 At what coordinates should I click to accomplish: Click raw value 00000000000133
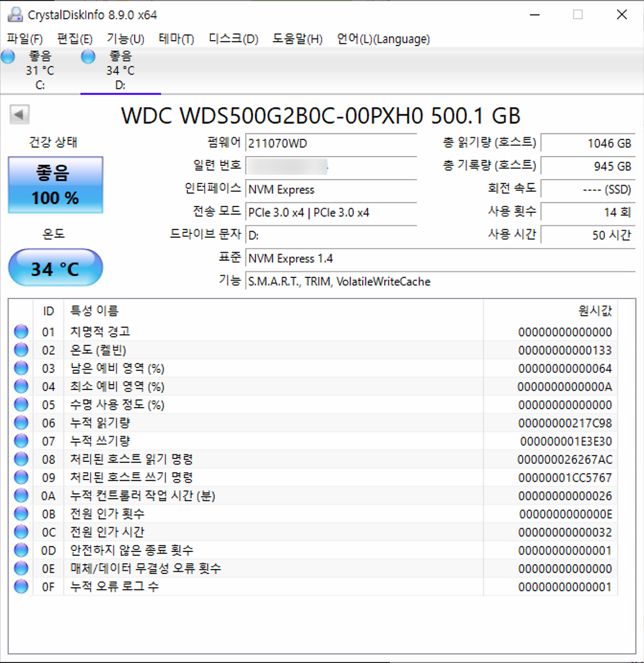point(565,350)
